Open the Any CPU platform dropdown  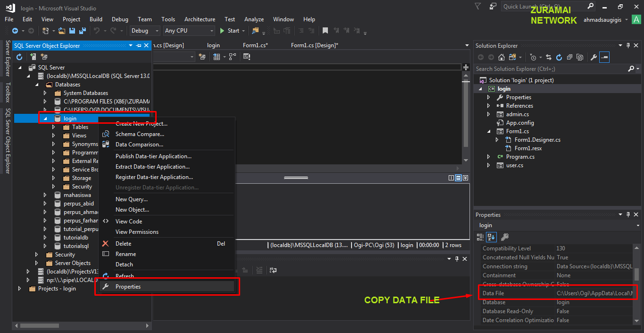click(x=211, y=31)
